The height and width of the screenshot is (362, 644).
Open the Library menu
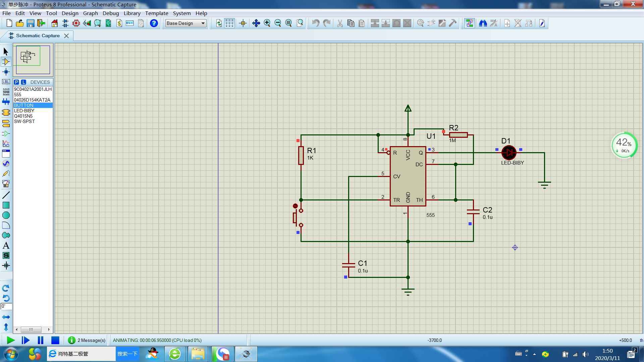point(132,13)
